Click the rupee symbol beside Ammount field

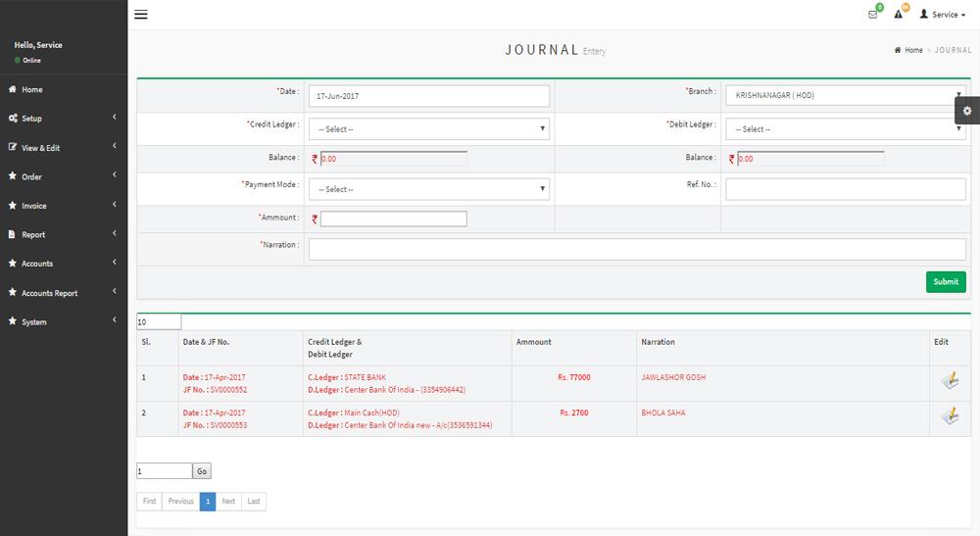point(315,219)
